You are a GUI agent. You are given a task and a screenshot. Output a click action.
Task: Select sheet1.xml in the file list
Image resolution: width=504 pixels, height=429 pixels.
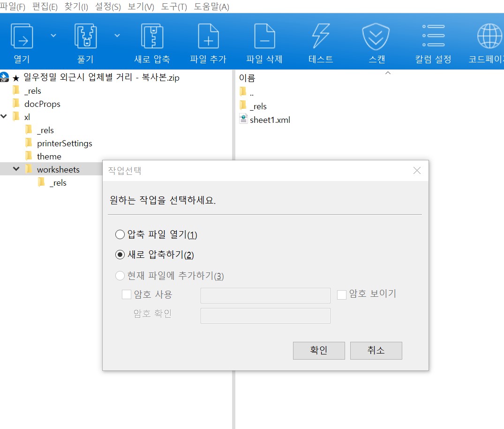(269, 120)
